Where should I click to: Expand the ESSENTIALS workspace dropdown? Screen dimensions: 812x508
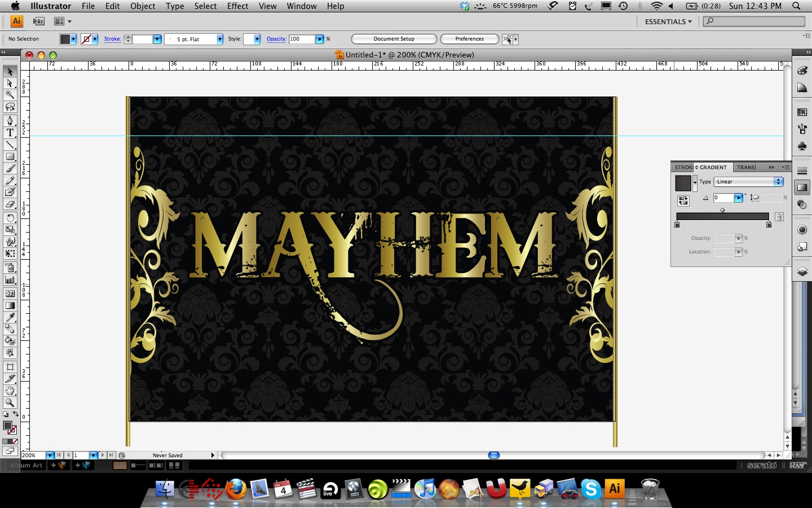click(x=668, y=21)
